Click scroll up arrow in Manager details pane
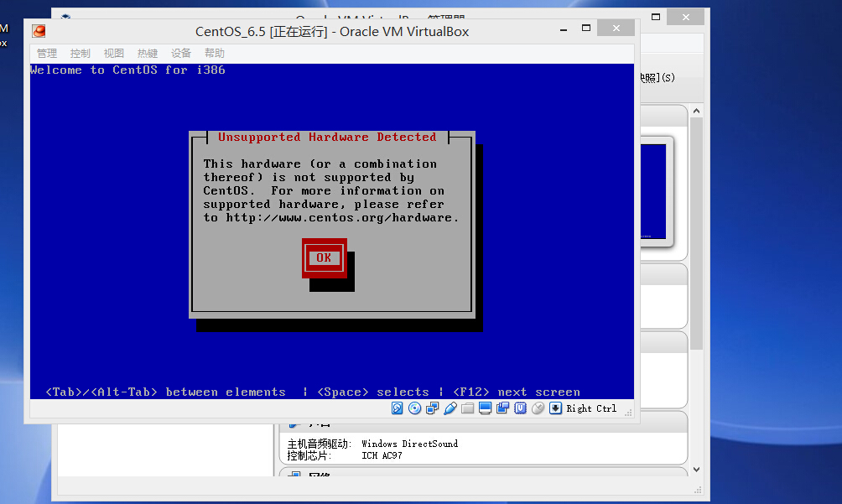This screenshot has height=504, width=842. [696, 111]
